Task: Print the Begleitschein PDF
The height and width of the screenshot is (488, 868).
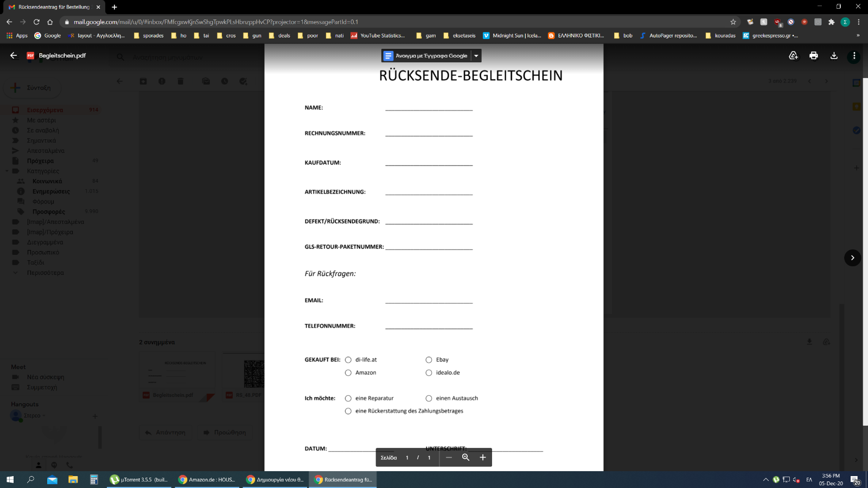Action: click(x=813, y=55)
